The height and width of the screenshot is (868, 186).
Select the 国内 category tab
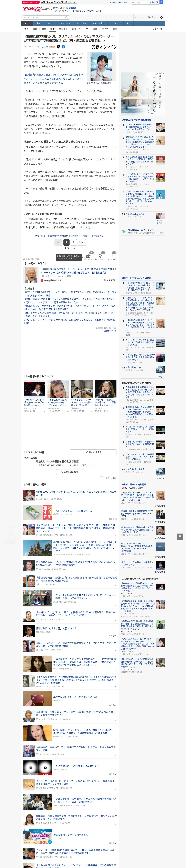coord(35,29)
